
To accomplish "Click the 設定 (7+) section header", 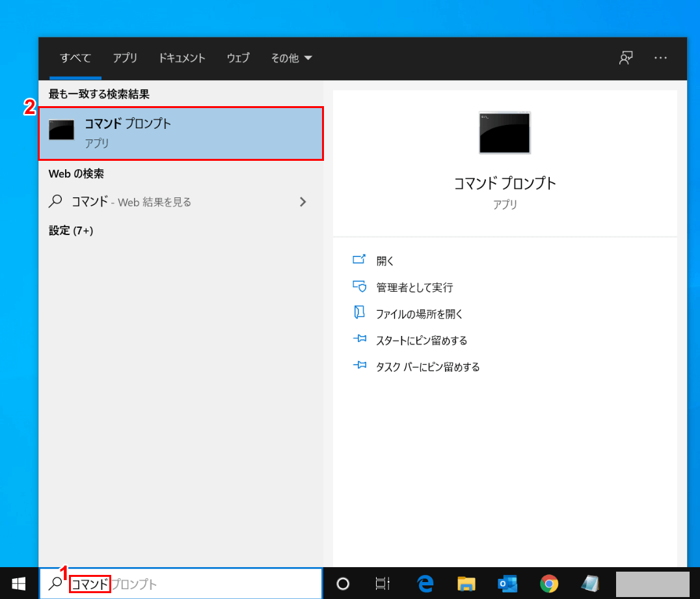I will point(71,230).
